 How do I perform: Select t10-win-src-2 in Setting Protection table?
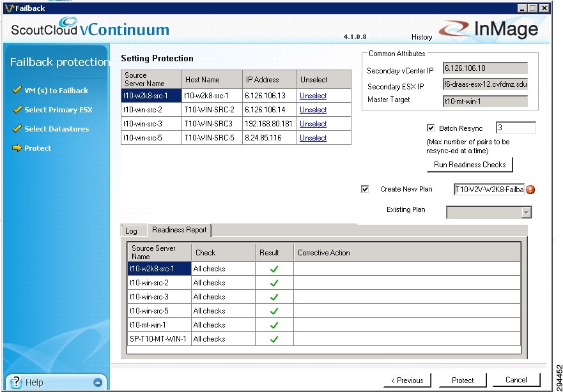151,110
